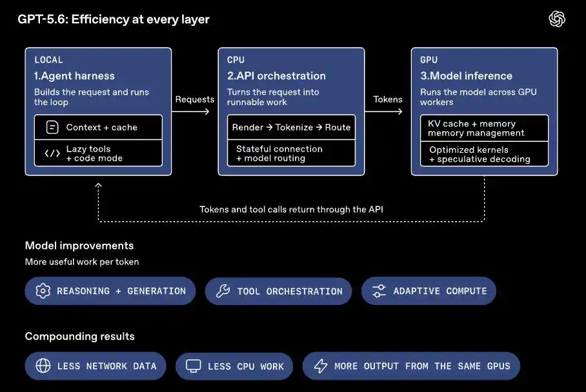Click 'Tokens and tool calls return through the API'
Image resolution: width=586 pixels, height=392 pixels.
tap(291, 210)
